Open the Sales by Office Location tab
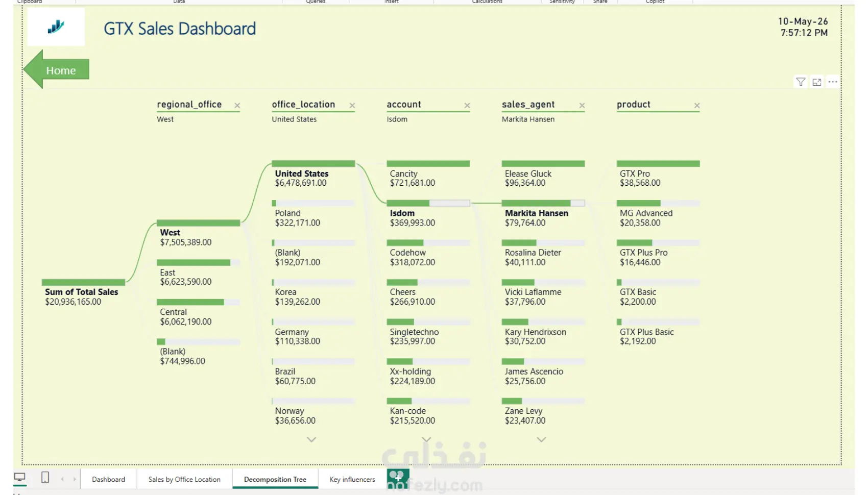868x495 pixels. point(184,479)
